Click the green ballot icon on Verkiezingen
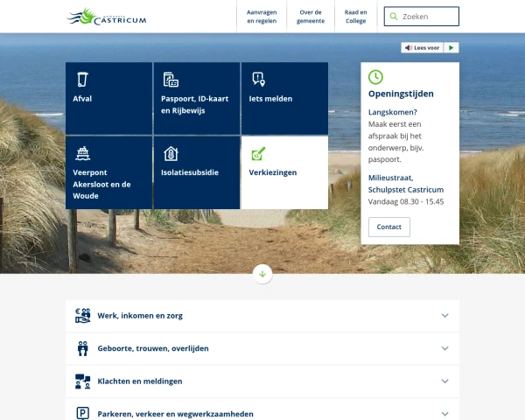Screen dimensions: 525x420 258,154
